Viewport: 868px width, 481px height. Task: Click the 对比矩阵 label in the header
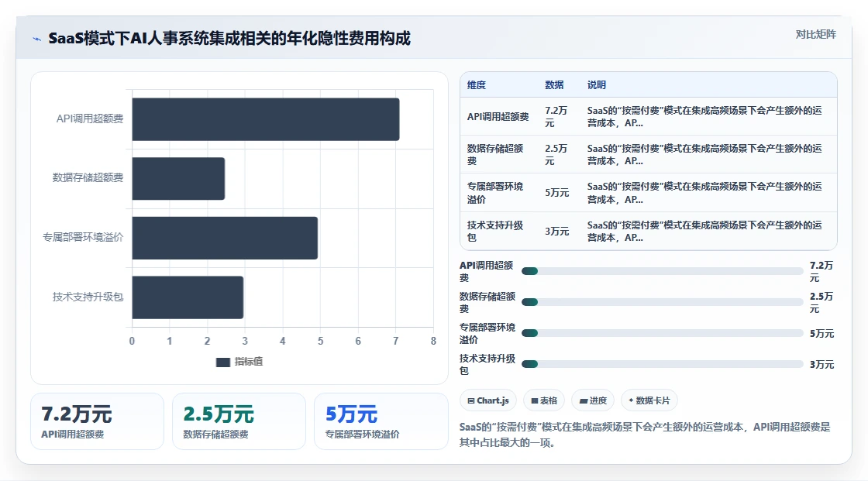[815, 34]
